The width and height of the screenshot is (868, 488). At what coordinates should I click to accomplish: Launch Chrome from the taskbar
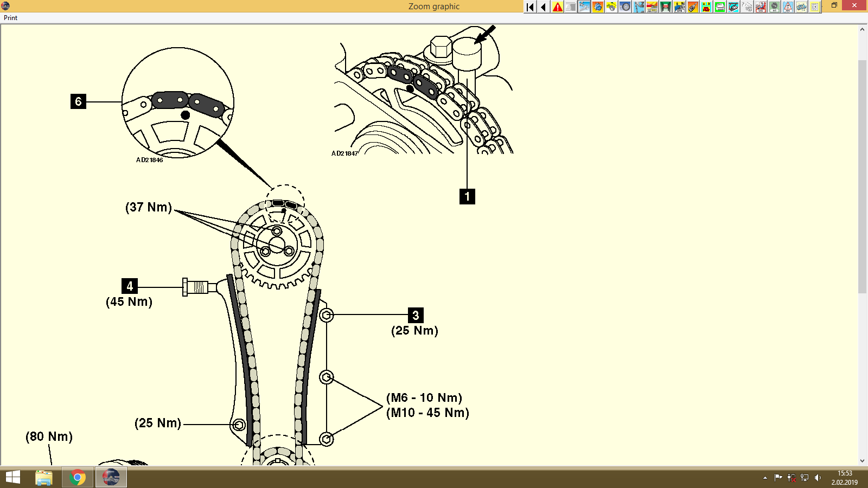77,478
